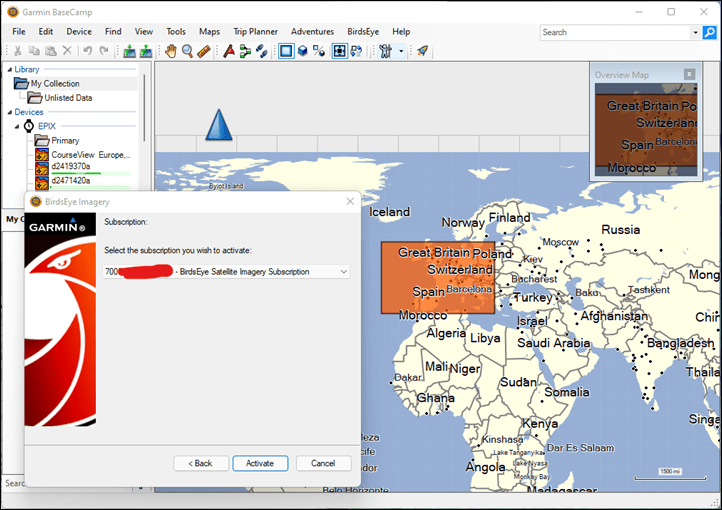Toggle the center-on-selection frame icon

point(340,51)
